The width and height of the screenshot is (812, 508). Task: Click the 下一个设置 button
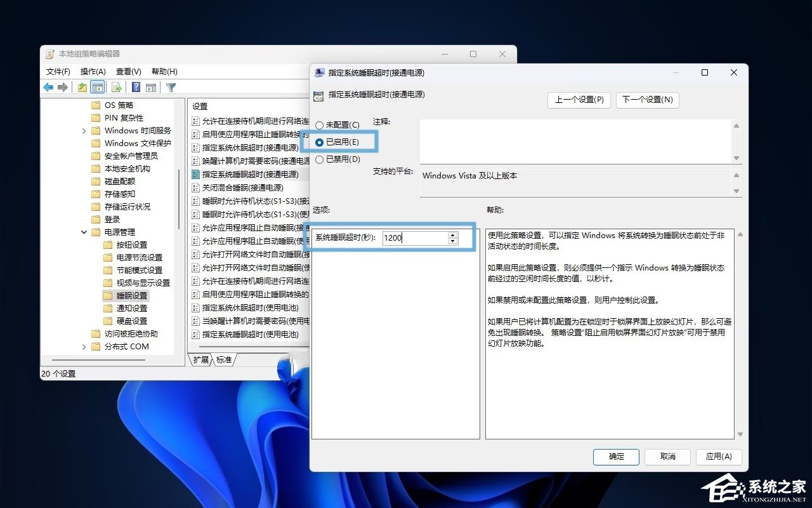tap(647, 100)
